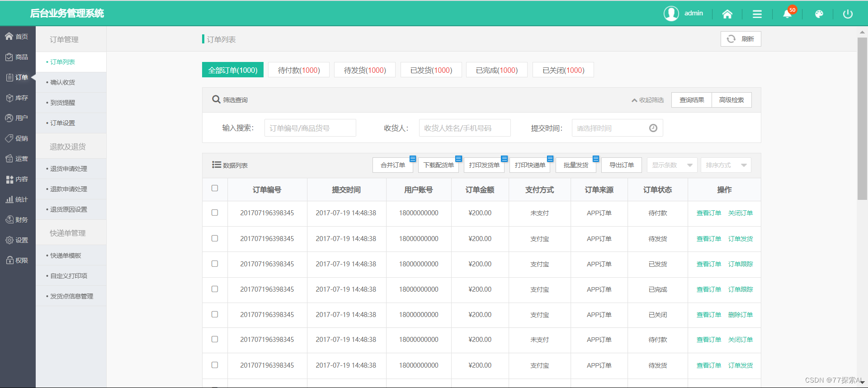Click blue badge icon on 批量发货
The image size is (868, 388).
point(596,159)
